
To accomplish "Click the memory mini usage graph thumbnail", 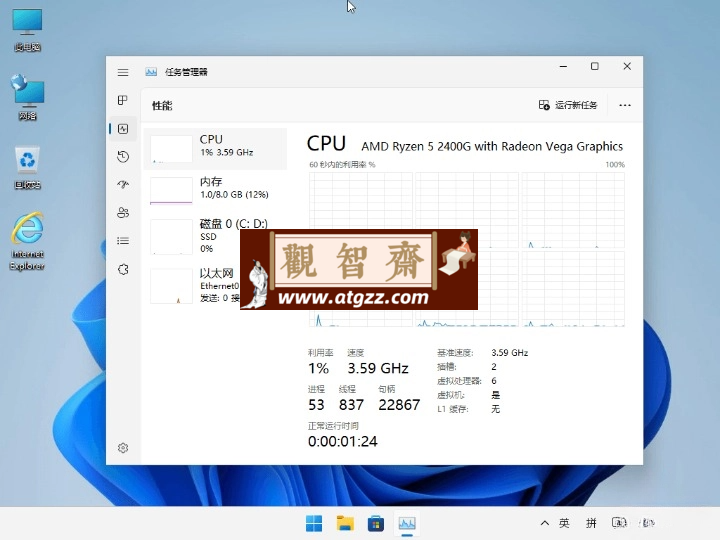I will (x=171, y=190).
